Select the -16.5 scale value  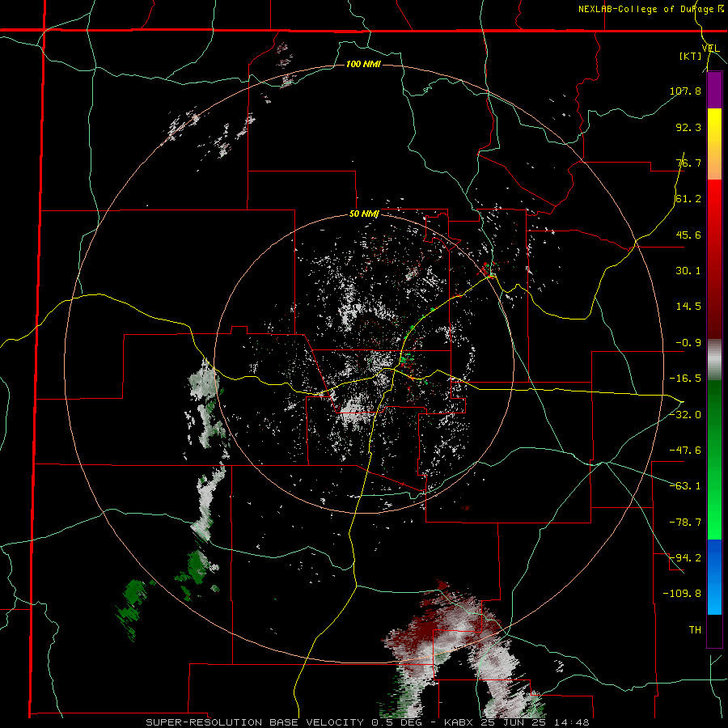(685, 379)
